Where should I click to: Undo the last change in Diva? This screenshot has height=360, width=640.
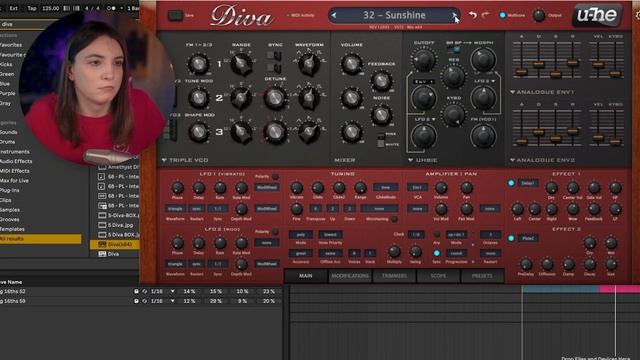click(x=473, y=15)
